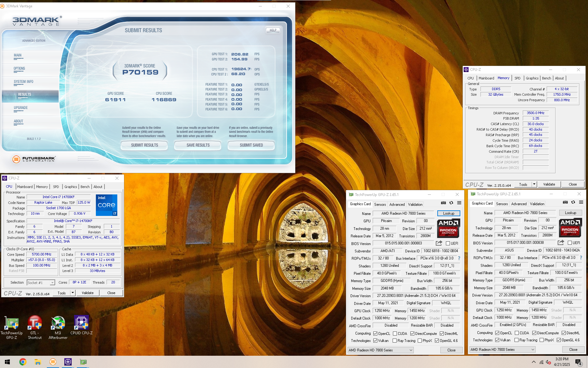588x368 pixels.
Task: Expand Tools dropdown arrow in CPU-Z Memory window
Action: pyautogui.click(x=534, y=184)
